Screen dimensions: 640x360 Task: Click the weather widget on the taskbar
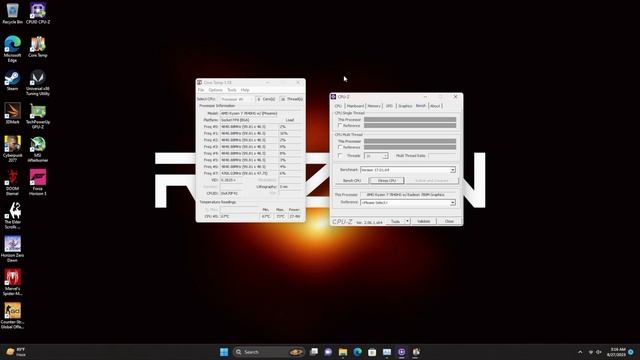[x=16, y=352]
